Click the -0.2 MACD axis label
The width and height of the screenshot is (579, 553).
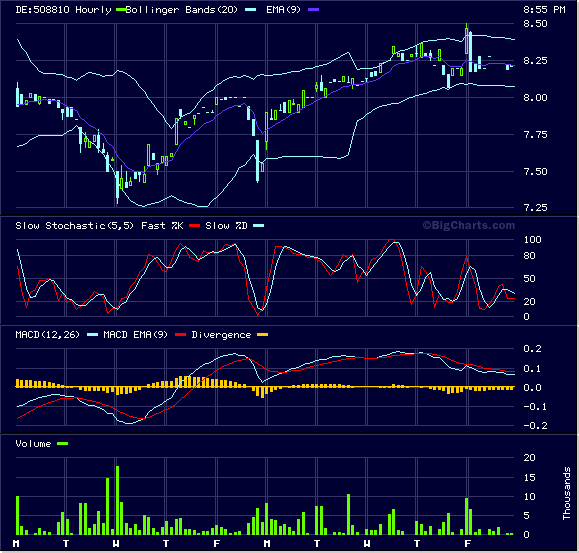pyautogui.click(x=535, y=426)
